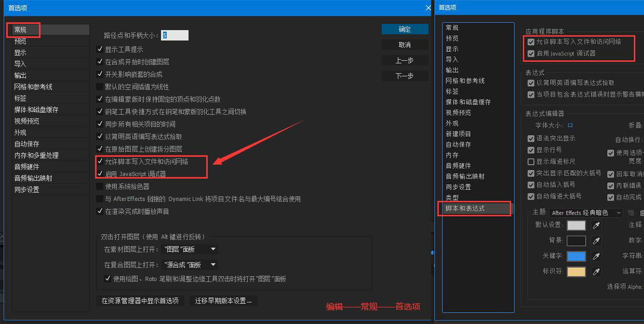Click the 下一步 button
Viewport: 644px width, 324px height.
pos(405,76)
